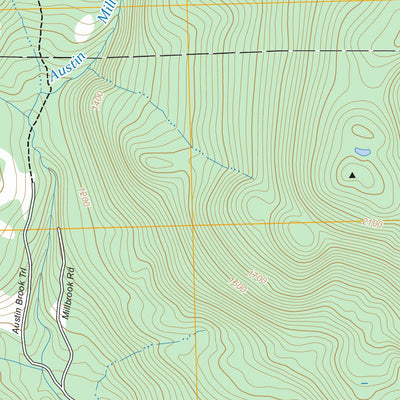Viewport: 400px width, 400px height.
Task: Click the small blue pond near summit
Action: pos(362,152)
